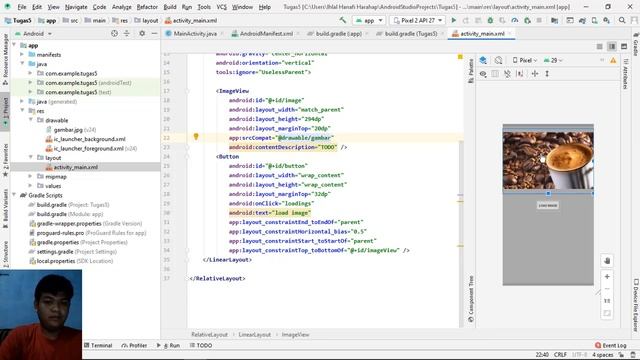Viewport: 640px width, 360px height.
Task: Open the Profiler tool window
Action: coord(134,345)
